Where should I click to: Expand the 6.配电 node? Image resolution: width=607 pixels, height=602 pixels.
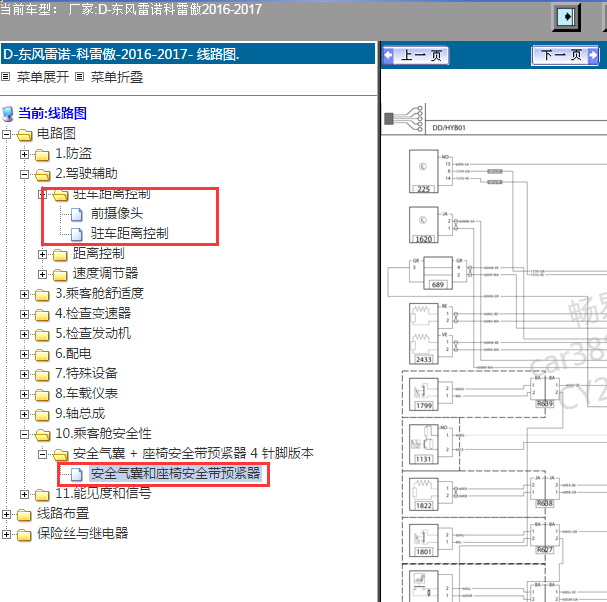point(24,355)
